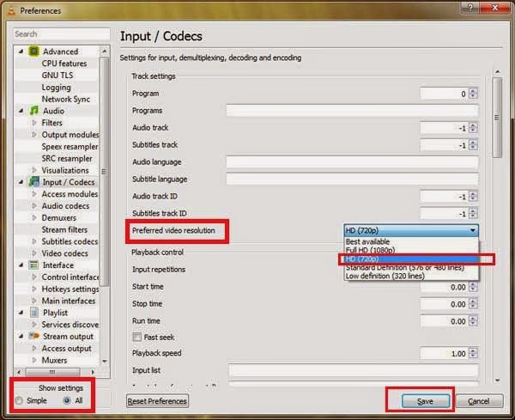Decrease the Audio track spinner value
The image size is (515, 420).
click(x=473, y=131)
